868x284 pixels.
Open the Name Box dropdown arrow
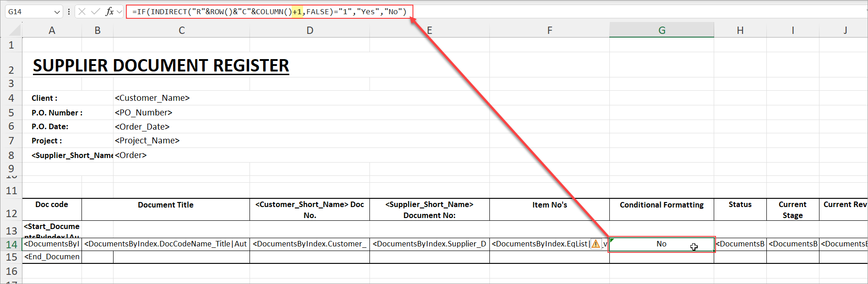coord(57,12)
